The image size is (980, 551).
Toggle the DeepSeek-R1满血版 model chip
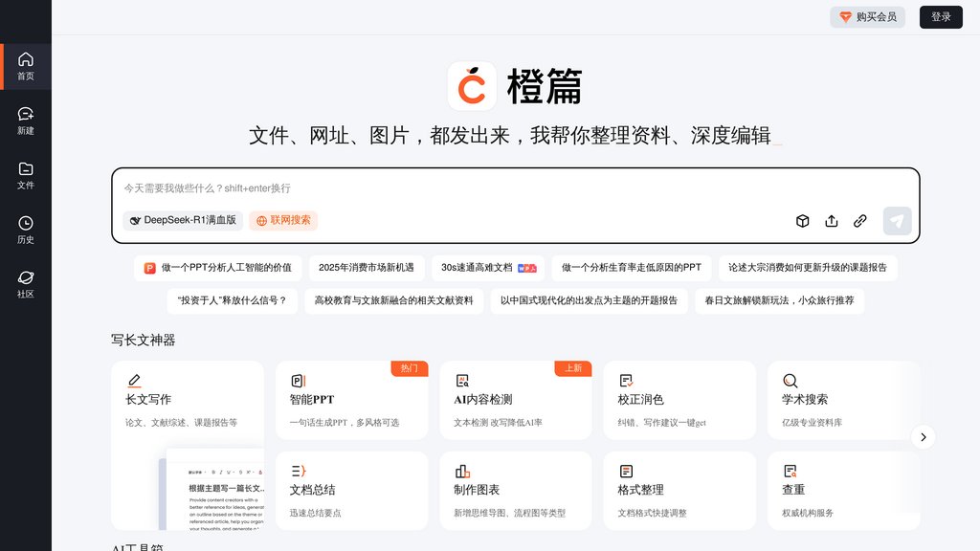(x=183, y=220)
